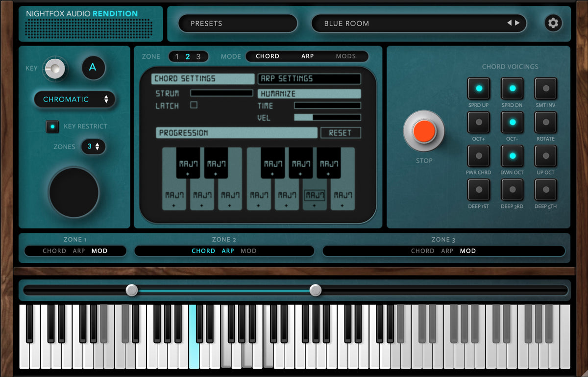
Task: Enable OCT+ voicing button
Action: pos(479,122)
